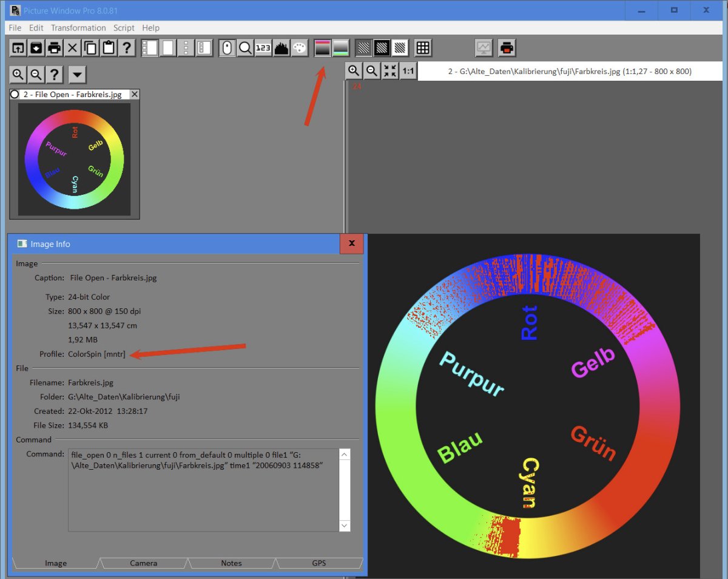
Task: Switch to the Camera tab
Action: pyautogui.click(x=144, y=563)
